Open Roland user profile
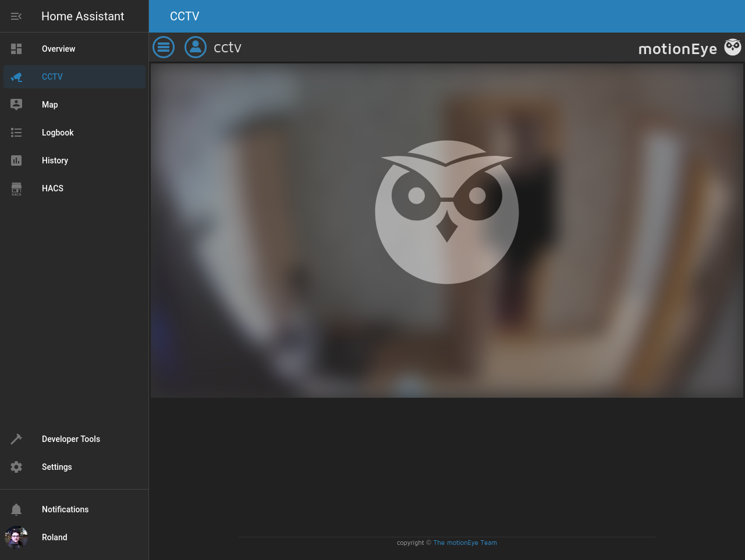This screenshot has height=560, width=745. pos(74,537)
